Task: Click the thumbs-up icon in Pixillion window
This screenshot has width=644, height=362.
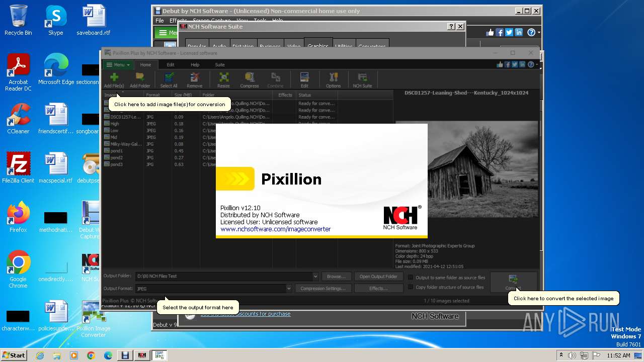Action: pos(500,64)
